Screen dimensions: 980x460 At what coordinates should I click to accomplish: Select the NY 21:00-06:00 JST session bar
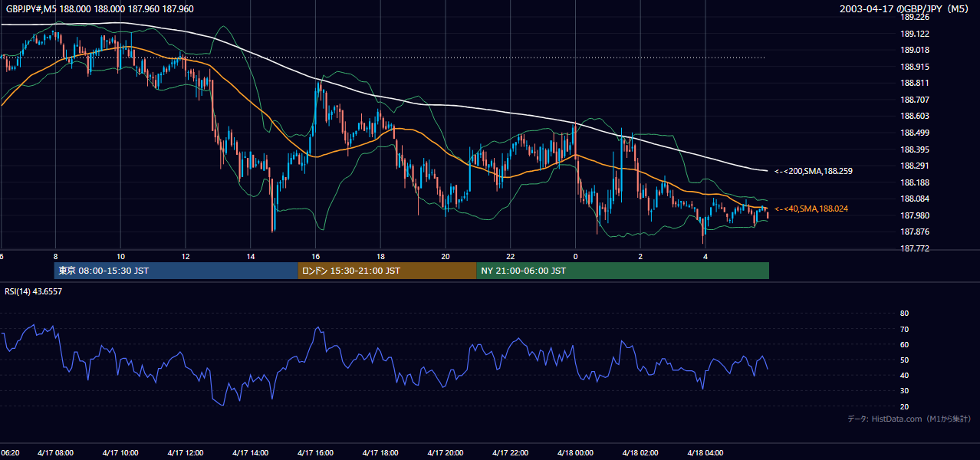tap(623, 271)
